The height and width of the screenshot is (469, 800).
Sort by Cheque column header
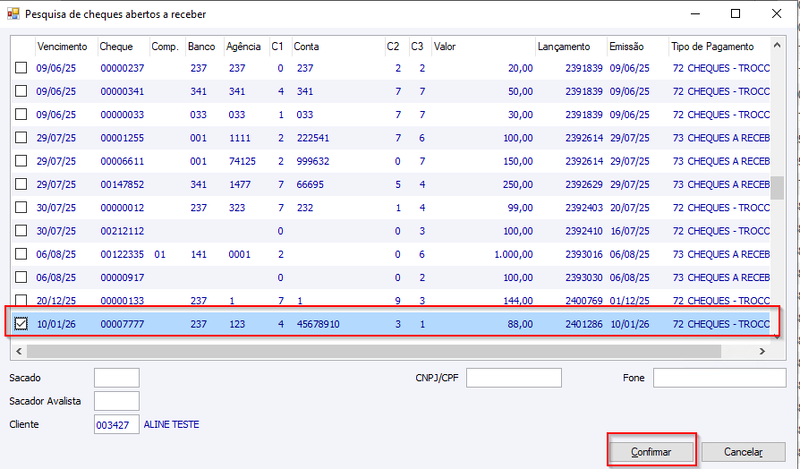coord(116,46)
